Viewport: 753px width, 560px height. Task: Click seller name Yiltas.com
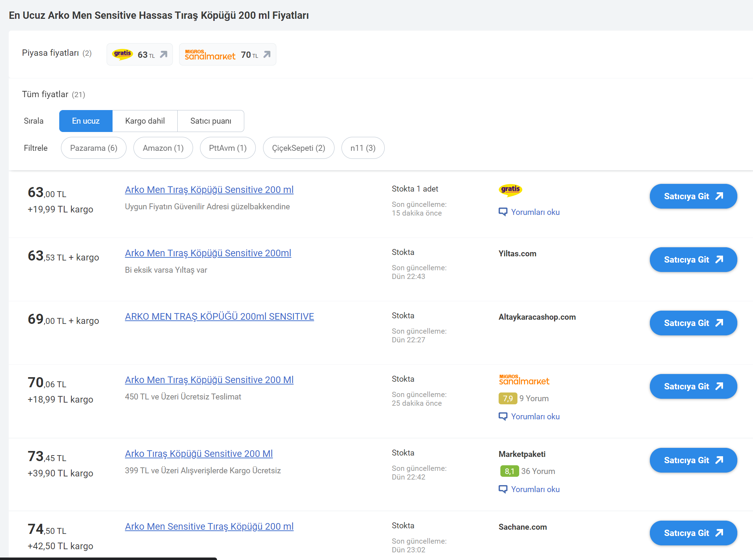point(517,254)
